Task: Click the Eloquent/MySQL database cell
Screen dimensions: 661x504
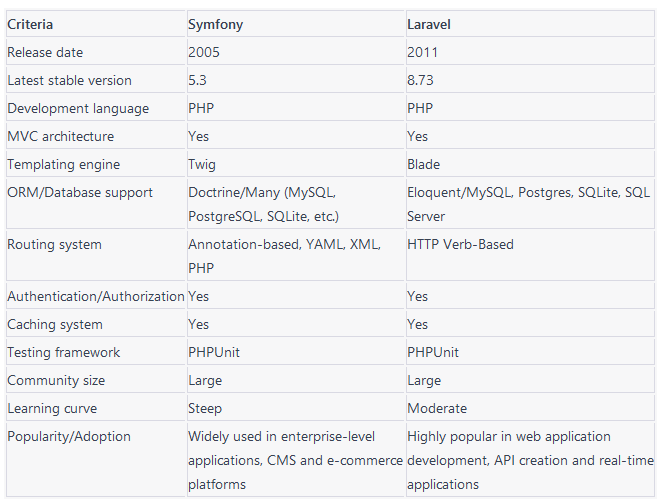Action: click(530, 204)
